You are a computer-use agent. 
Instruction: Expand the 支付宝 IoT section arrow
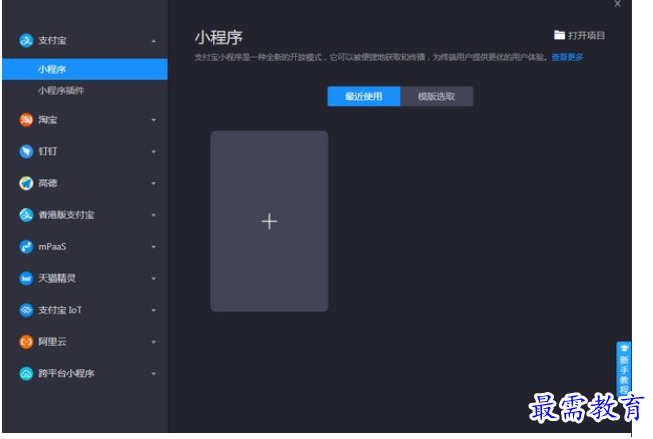(154, 310)
